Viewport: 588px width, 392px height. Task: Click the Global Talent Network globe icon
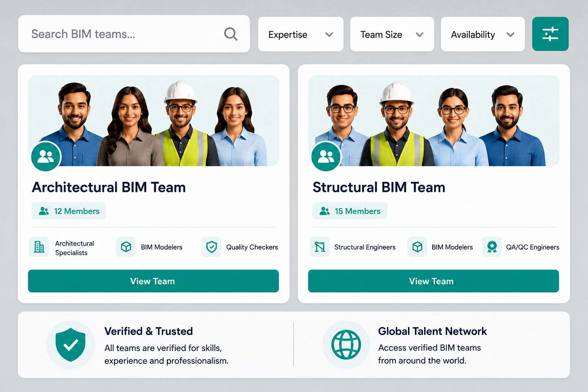point(346,345)
